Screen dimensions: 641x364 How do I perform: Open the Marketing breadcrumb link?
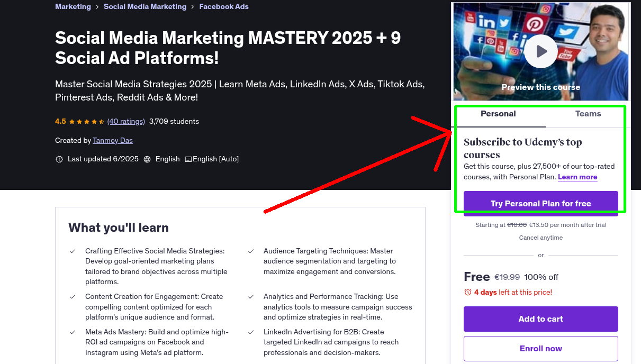pyautogui.click(x=73, y=6)
